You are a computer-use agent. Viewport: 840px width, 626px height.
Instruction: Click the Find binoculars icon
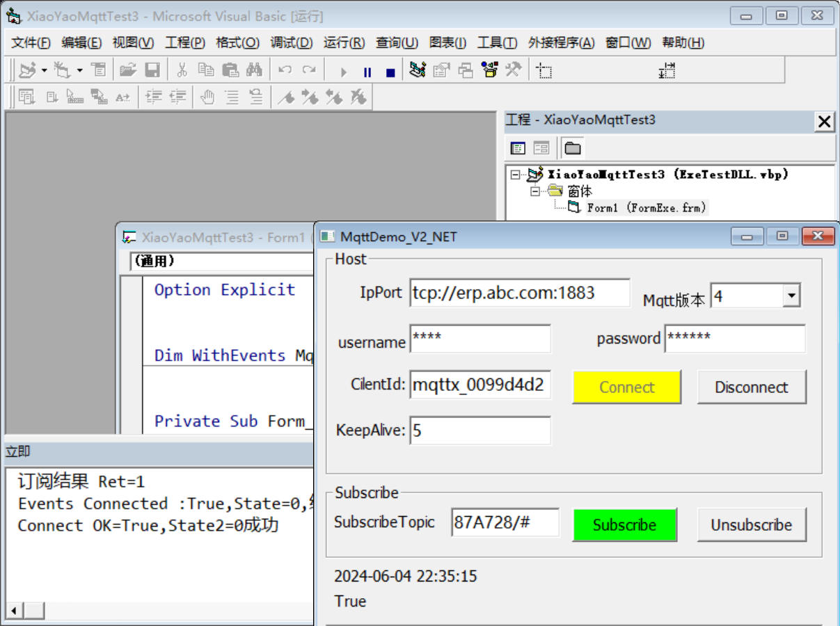253,70
